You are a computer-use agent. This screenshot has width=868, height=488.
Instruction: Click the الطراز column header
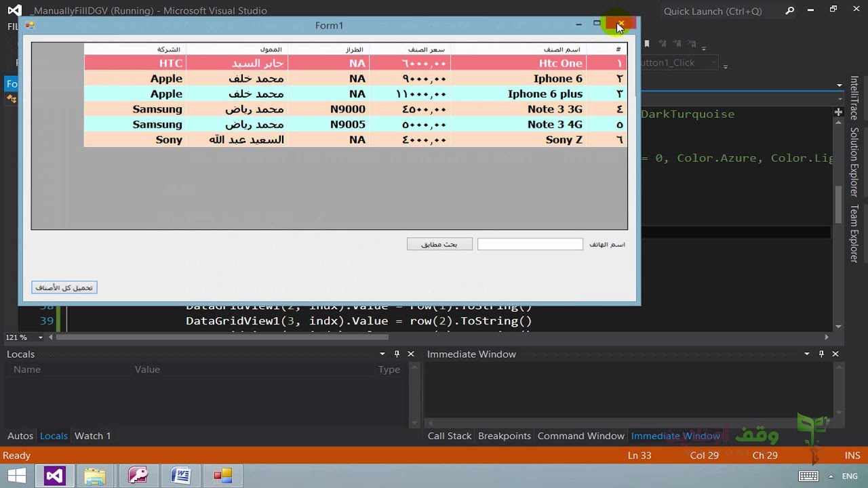(329, 49)
